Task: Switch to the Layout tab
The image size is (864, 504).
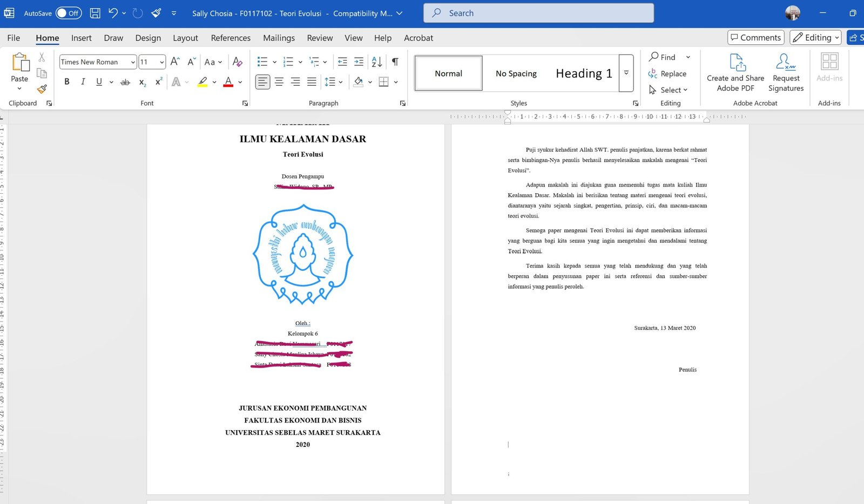Action: (x=185, y=38)
